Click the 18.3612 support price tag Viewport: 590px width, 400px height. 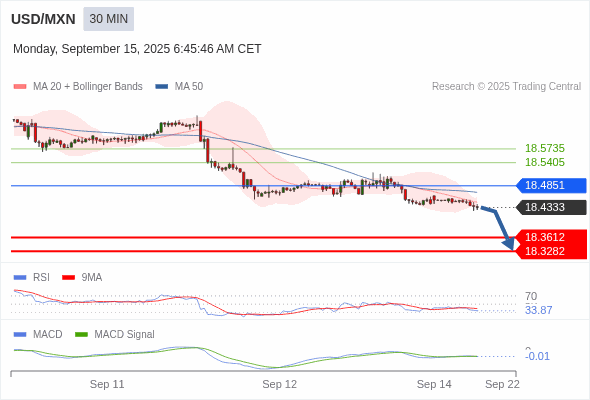(551, 237)
